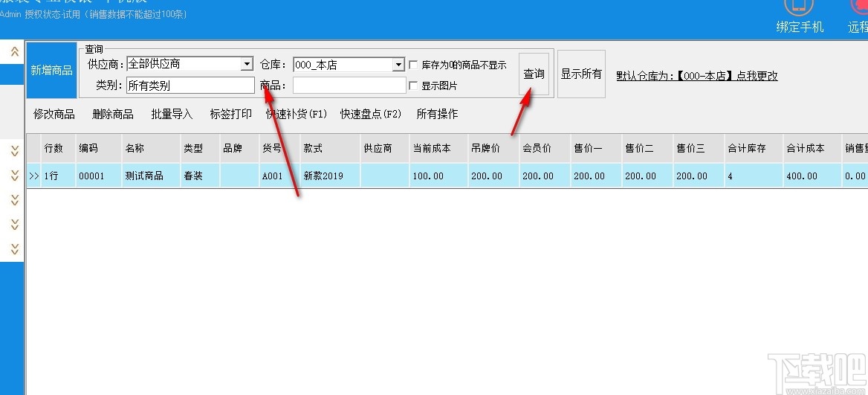The width and height of the screenshot is (868, 395).
Task: Click the row marker >> of 1行
Action: 33,176
